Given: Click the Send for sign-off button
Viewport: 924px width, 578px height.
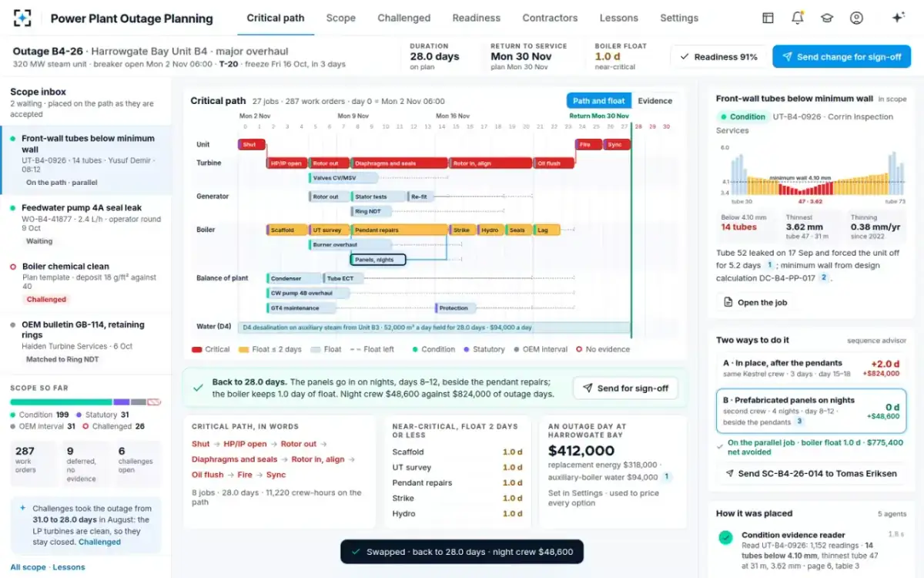Looking at the screenshot, I should pyautogui.click(x=625, y=388).
